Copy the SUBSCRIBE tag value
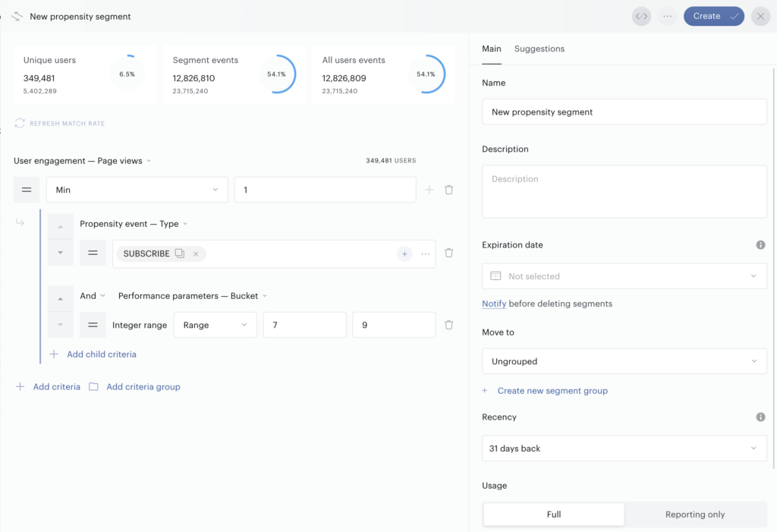777x532 pixels. point(180,253)
